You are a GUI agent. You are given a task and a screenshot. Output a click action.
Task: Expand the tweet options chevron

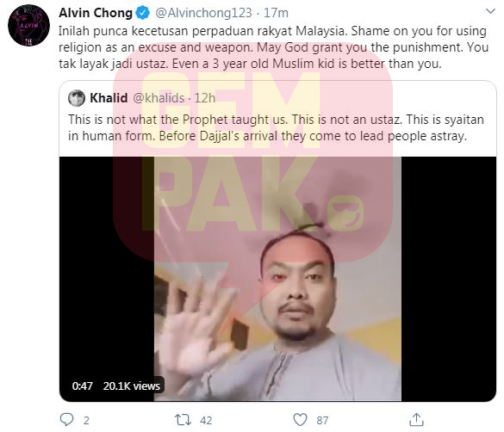click(490, 11)
